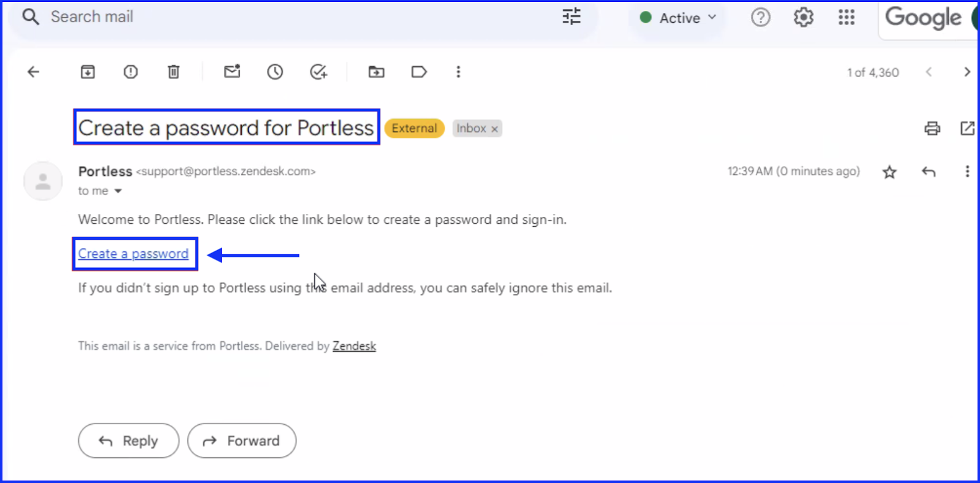Viewport: 980px width, 483px height.
Task: Open the Active status dropdown
Action: click(x=677, y=18)
